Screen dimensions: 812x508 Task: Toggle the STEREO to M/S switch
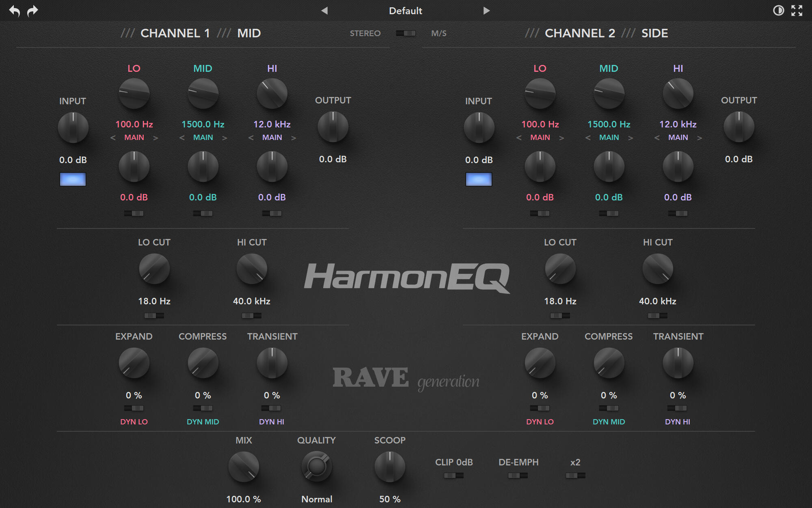[x=406, y=33]
